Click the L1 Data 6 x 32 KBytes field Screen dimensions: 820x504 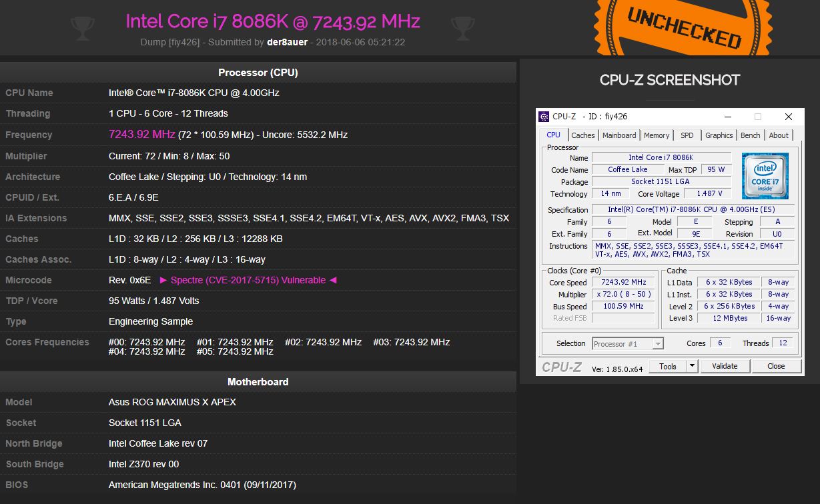click(x=728, y=283)
